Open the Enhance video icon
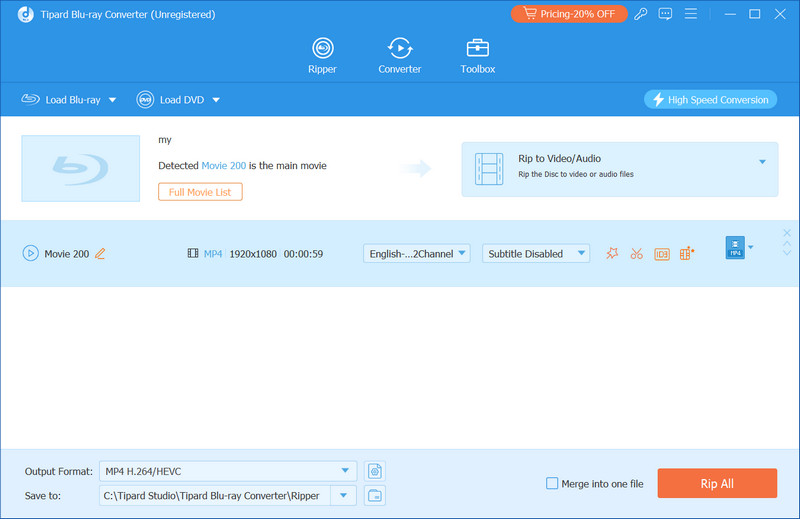The image size is (800, 519). point(687,253)
